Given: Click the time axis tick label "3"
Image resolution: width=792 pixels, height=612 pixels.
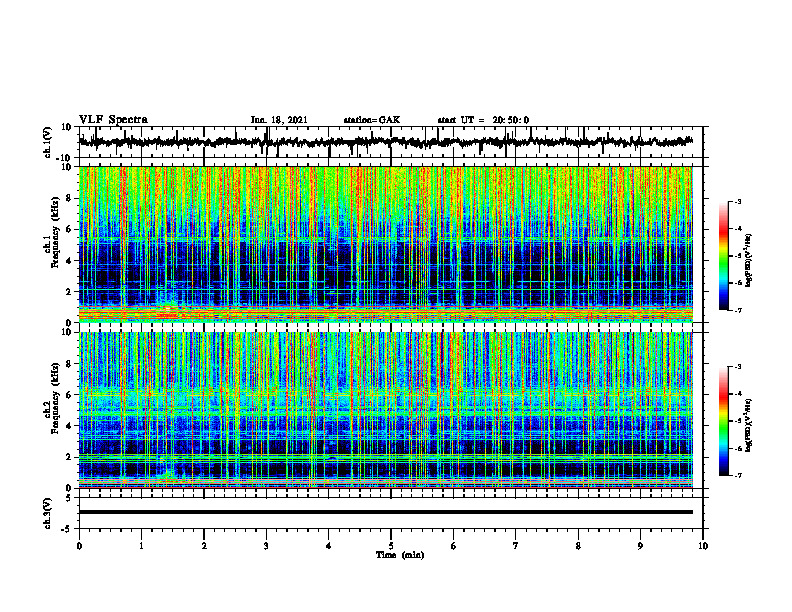Looking at the screenshot, I should coord(266,546).
